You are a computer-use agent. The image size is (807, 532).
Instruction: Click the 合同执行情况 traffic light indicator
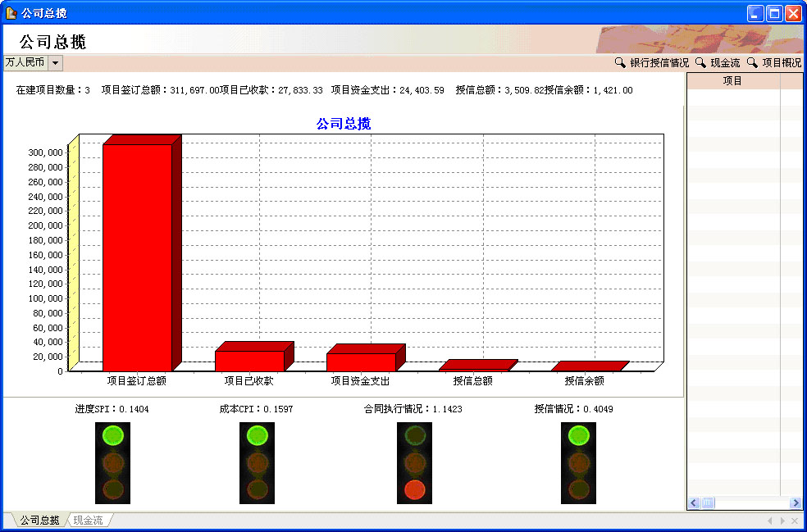[414, 463]
